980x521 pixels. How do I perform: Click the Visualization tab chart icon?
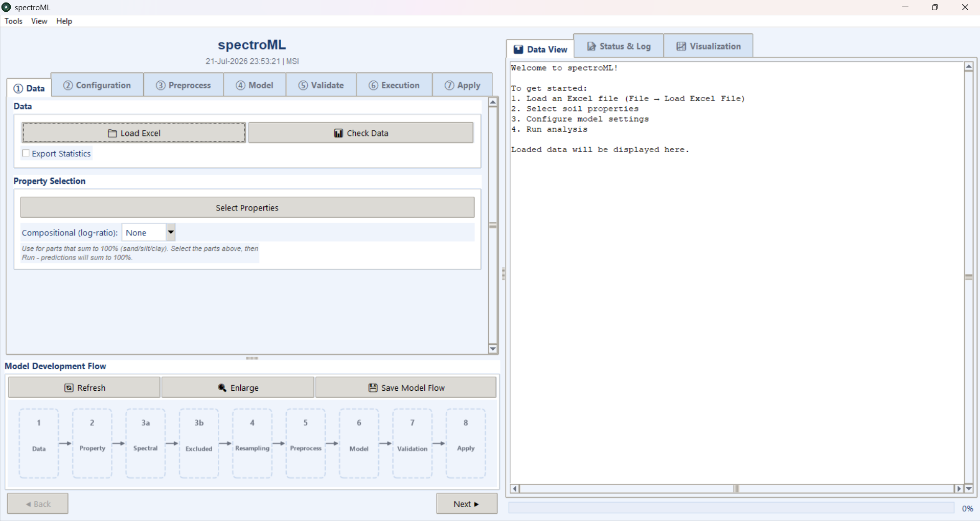coord(681,46)
